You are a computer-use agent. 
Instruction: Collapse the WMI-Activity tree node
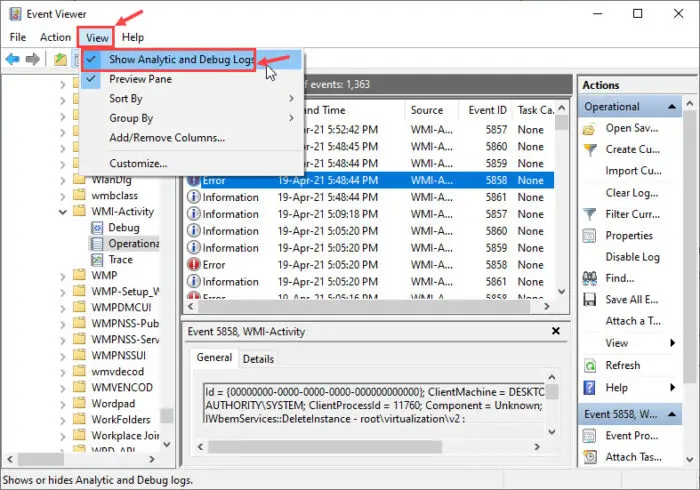[x=63, y=212]
